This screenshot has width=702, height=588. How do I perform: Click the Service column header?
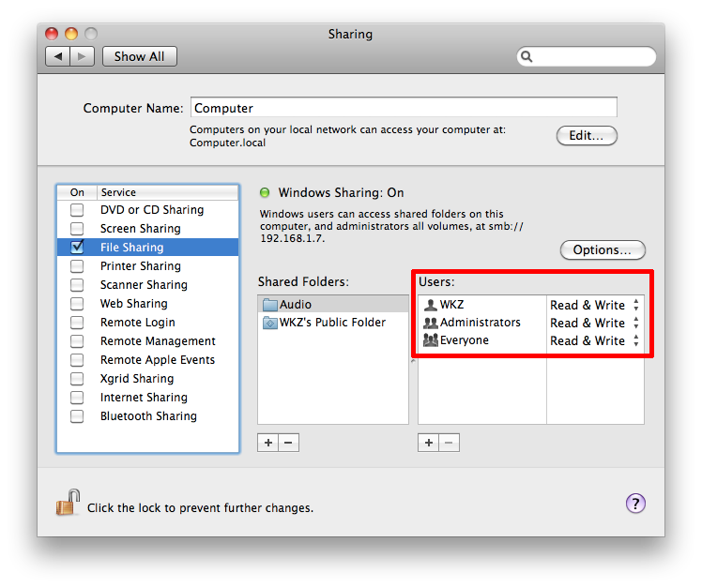pyautogui.click(x=168, y=192)
